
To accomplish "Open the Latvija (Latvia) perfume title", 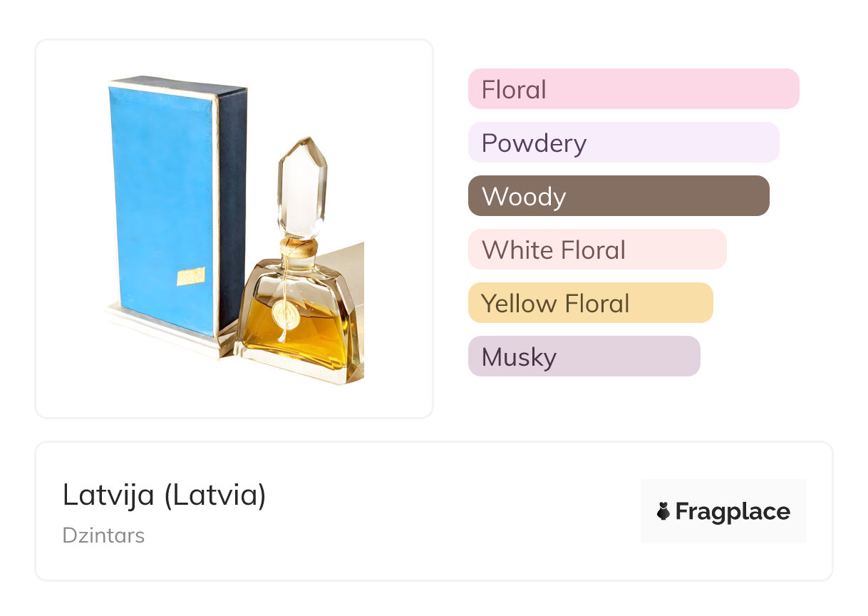I will click(164, 495).
